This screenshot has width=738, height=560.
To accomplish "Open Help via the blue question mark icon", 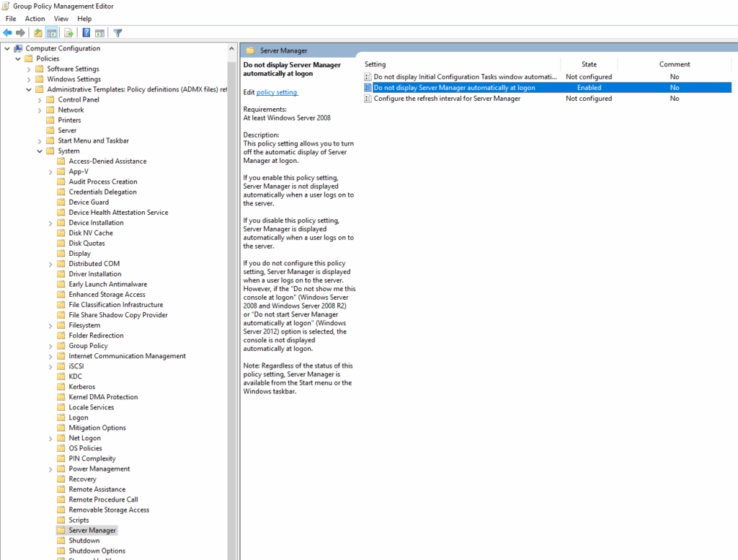I will coord(86,32).
